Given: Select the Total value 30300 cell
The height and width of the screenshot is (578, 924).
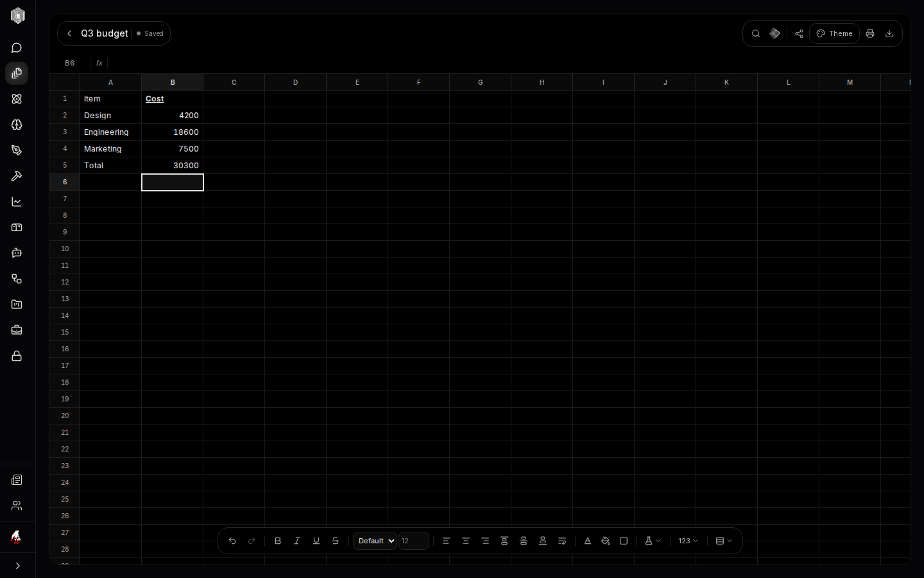Looking at the screenshot, I should pos(173,166).
